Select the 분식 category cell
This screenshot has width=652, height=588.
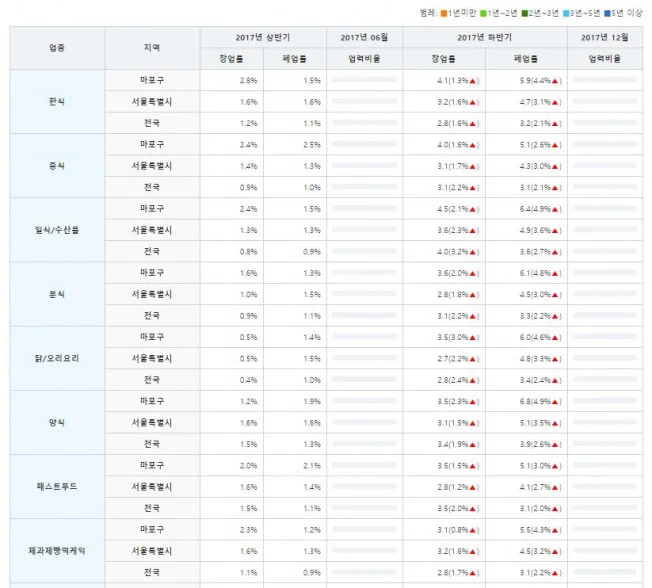(x=57, y=294)
